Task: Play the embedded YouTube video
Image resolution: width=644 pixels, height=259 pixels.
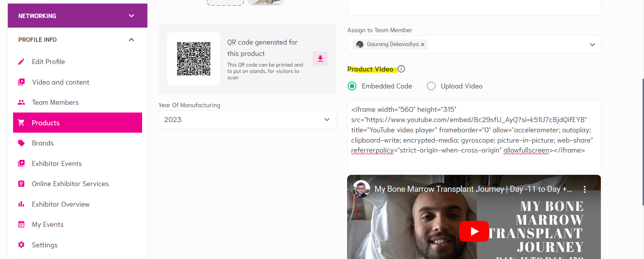Action: click(x=474, y=231)
